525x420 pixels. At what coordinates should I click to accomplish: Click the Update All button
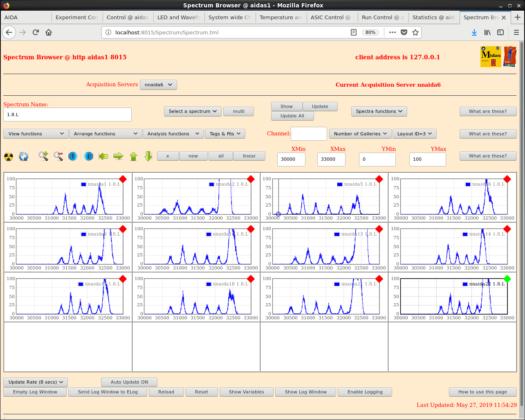pyautogui.click(x=292, y=116)
